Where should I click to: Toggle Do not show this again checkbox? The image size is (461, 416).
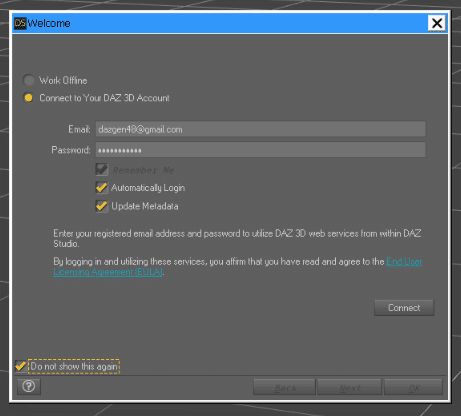click(21, 366)
